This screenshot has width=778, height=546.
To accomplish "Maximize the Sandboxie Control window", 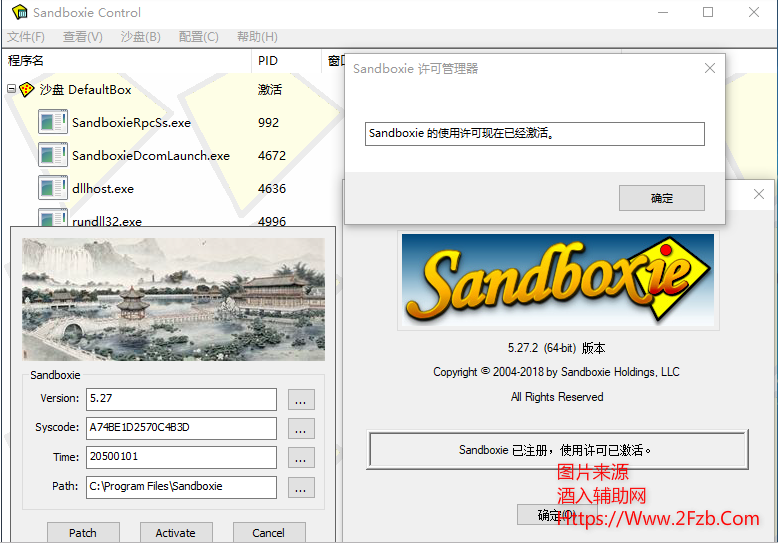I will pos(708,12).
